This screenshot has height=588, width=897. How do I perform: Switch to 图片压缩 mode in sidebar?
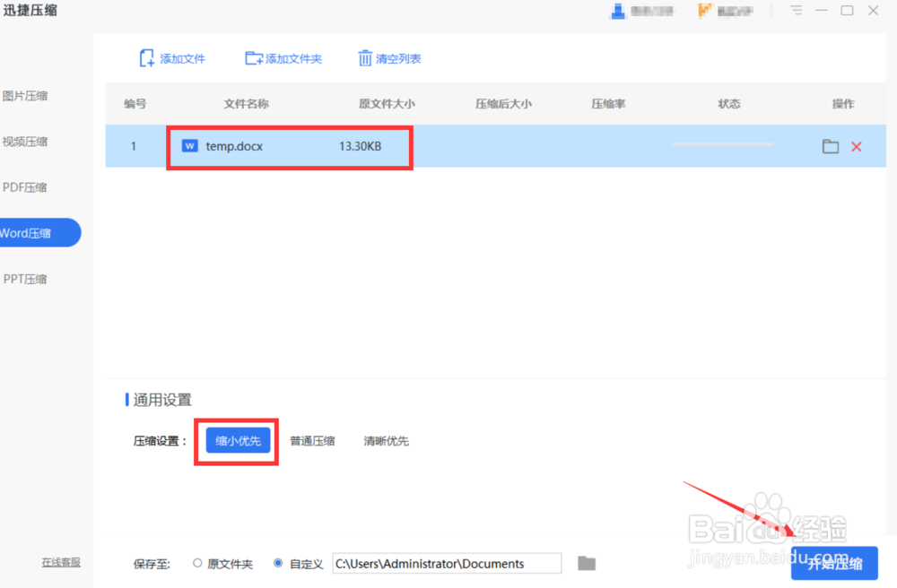pyautogui.click(x=25, y=95)
